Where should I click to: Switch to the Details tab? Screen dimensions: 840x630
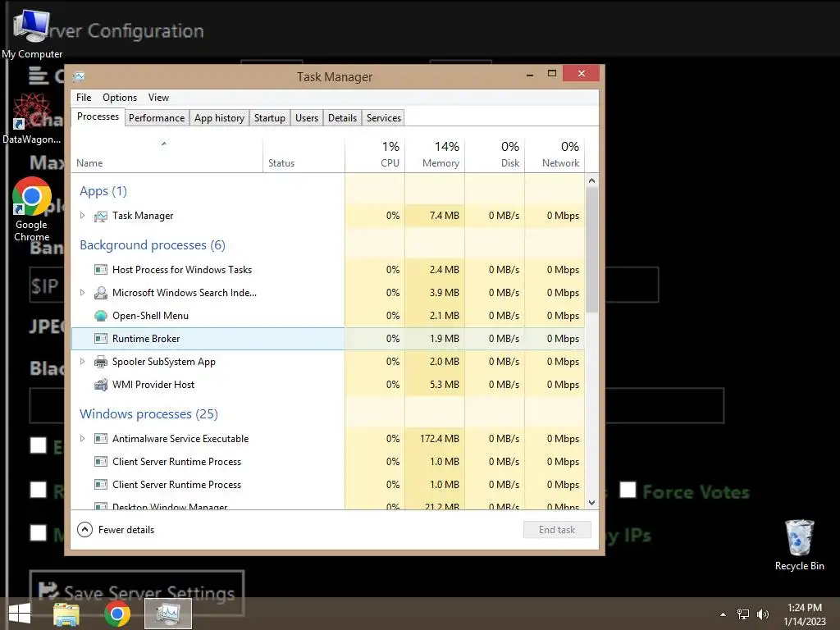[x=342, y=118]
